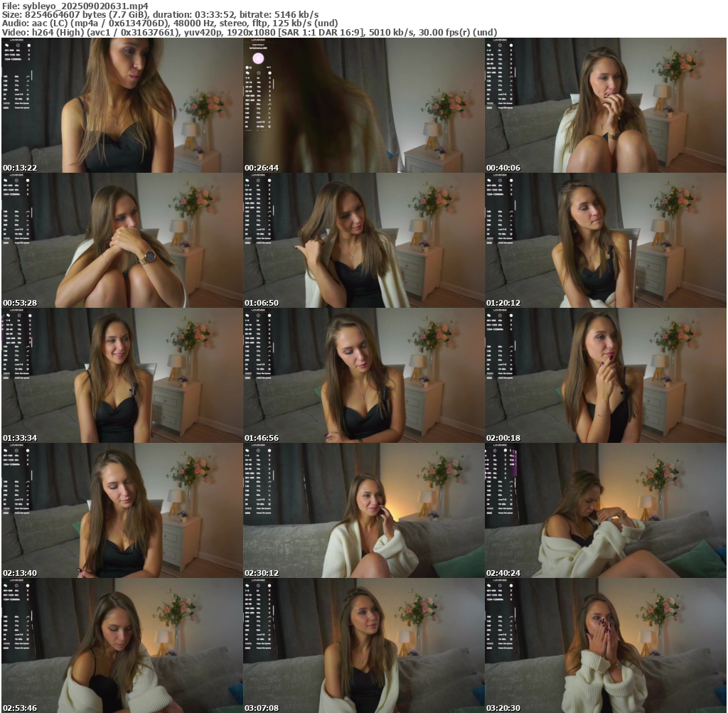Open the thumbnail at 02:13:40
The height and width of the screenshot is (713, 728).
point(122,510)
